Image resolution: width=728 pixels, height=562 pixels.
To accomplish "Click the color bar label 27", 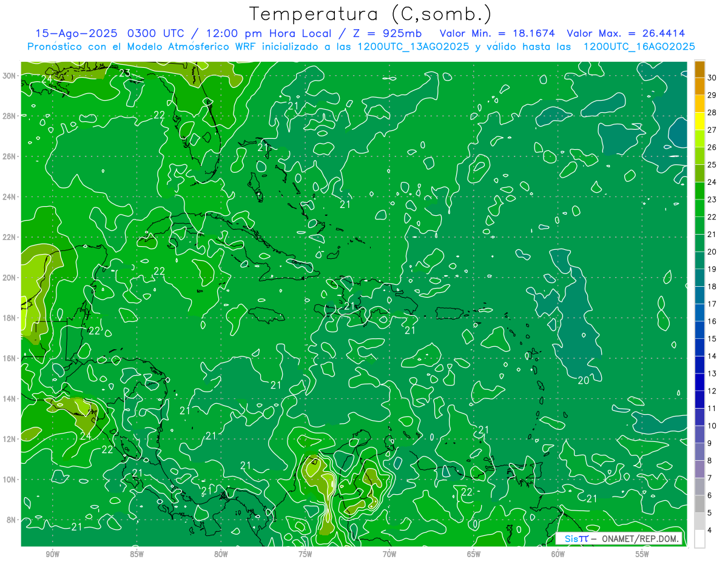I will click(712, 130).
